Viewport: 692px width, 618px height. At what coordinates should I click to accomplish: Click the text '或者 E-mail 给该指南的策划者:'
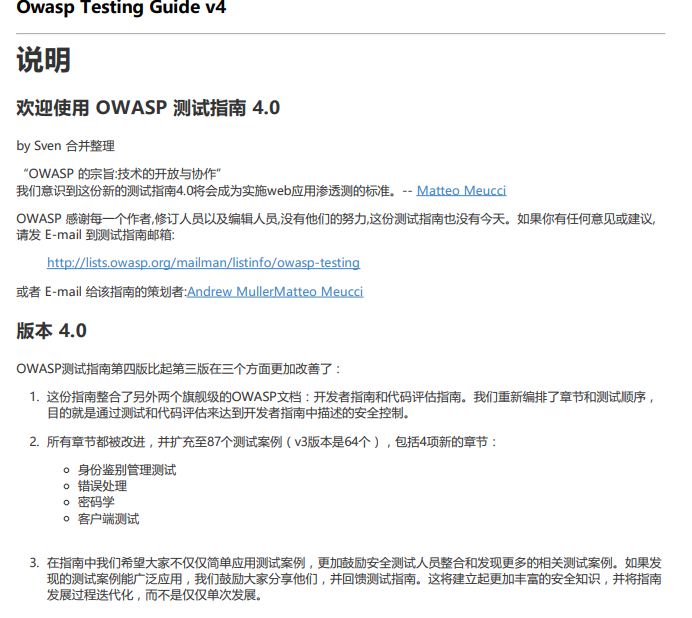(x=102, y=292)
